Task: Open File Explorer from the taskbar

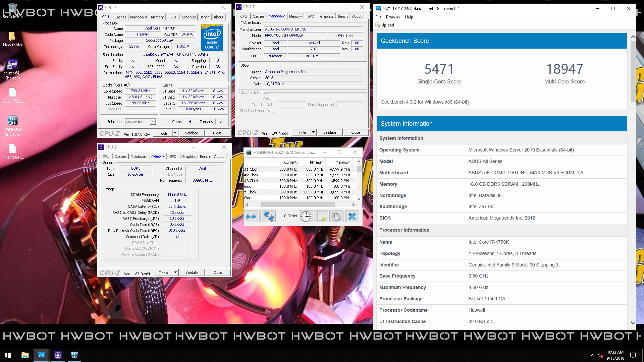Action: click(x=25, y=355)
